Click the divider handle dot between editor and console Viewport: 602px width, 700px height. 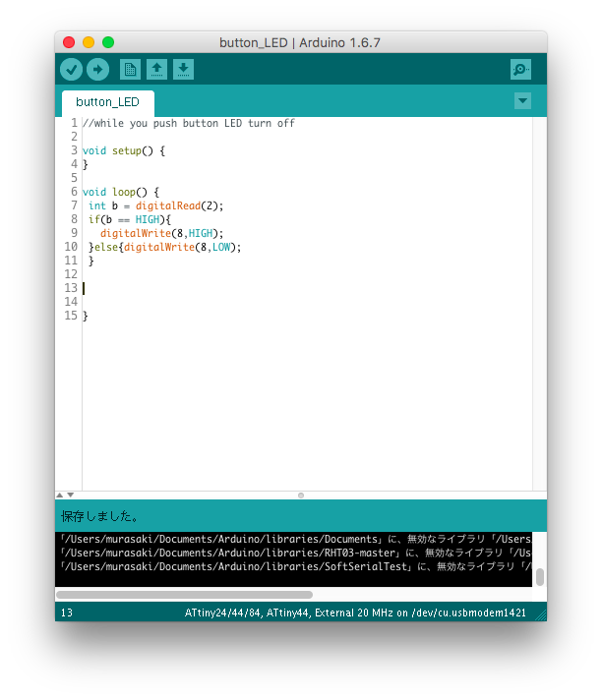301,496
